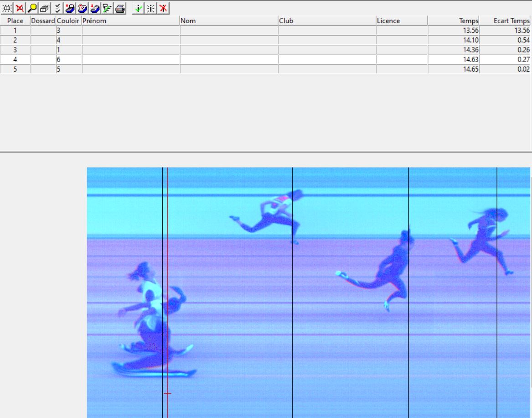Click file box icon with red diamond
Image resolution: width=532 pixels, height=418 pixels.
click(83, 8)
